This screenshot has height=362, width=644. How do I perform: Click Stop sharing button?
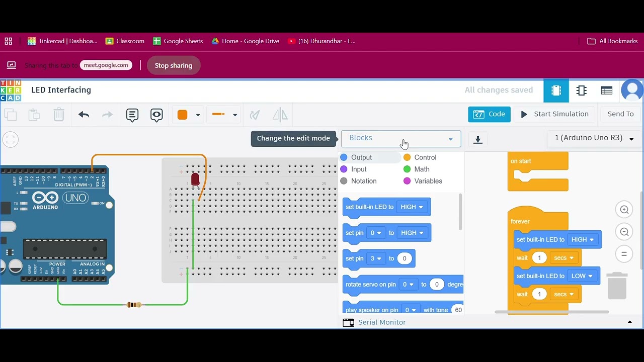pos(174,65)
